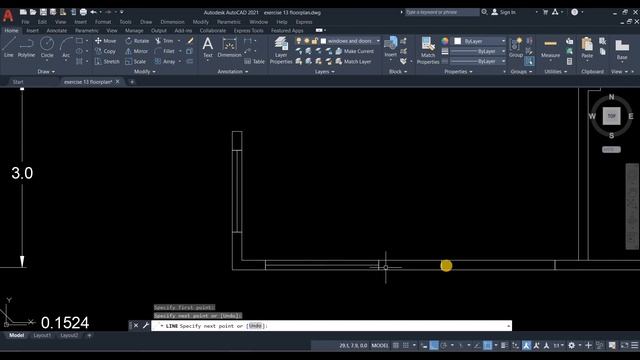This screenshot has width=640, height=360.
Task: Click the Save icon in quick access toolbar
Action: 43,12
